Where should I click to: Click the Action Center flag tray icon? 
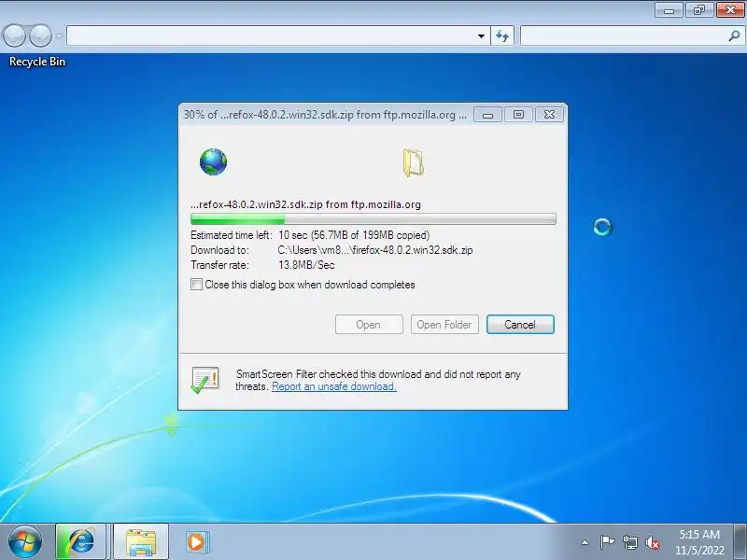(607, 542)
